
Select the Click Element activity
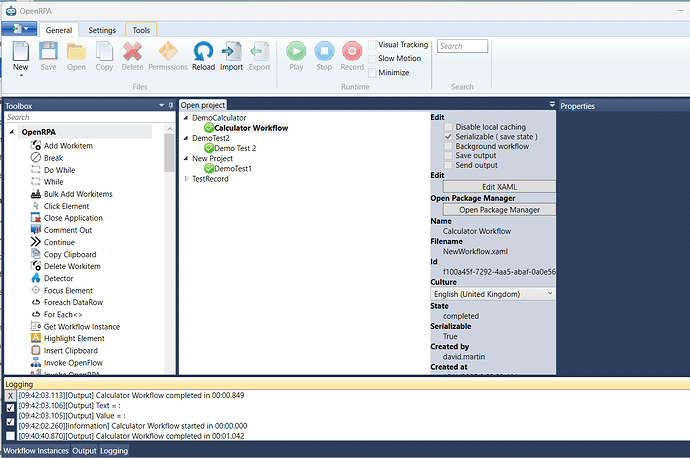click(x=66, y=206)
